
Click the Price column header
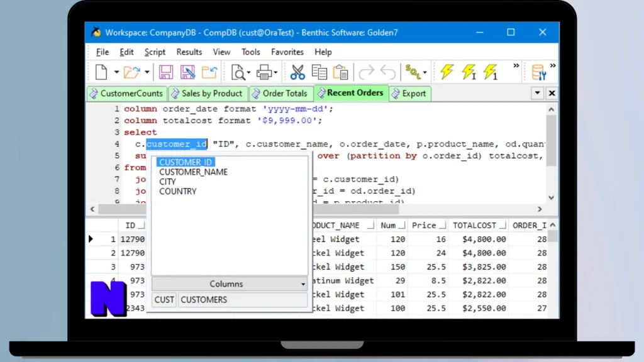(x=428, y=226)
